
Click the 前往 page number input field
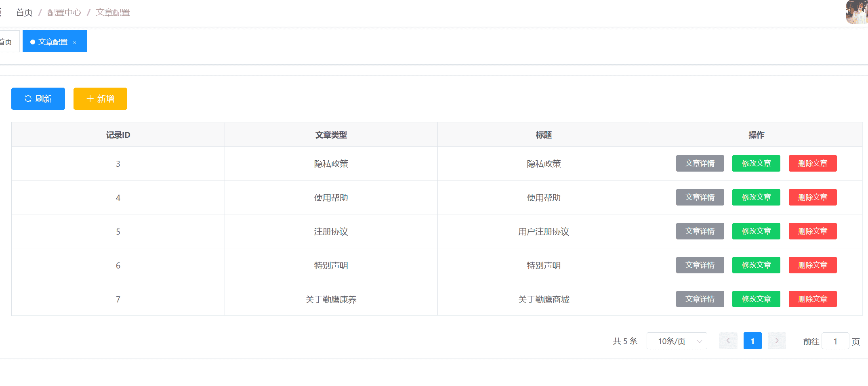point(835,341)
